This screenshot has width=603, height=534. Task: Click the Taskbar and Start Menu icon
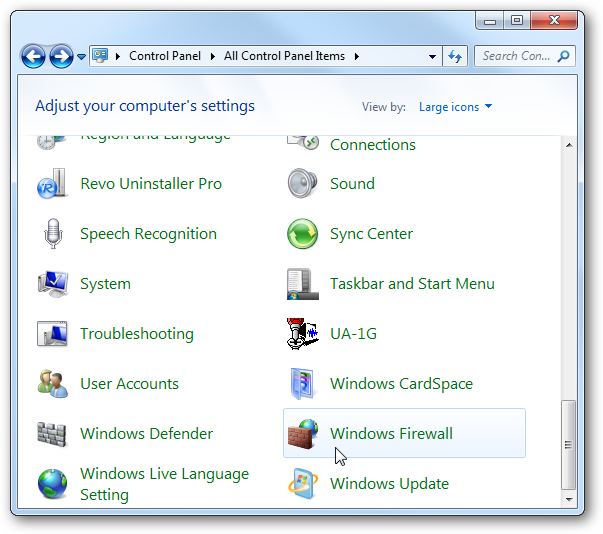[x=302, y=284]
